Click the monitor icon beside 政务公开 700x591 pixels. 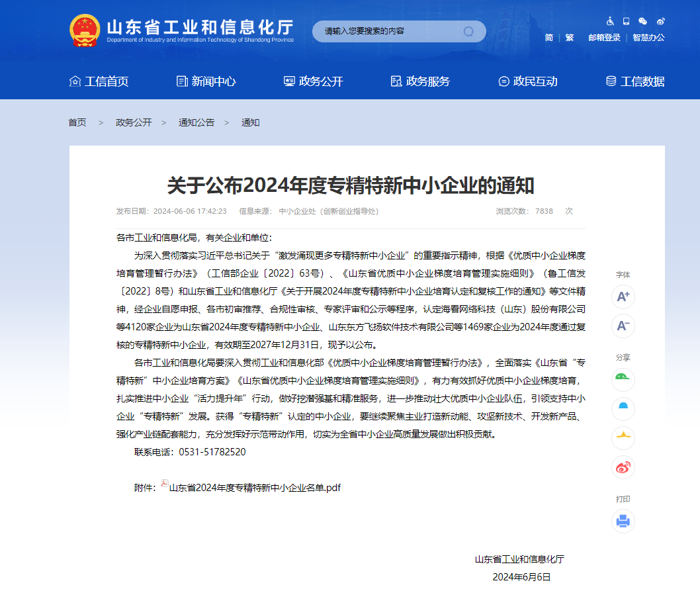tap(289, 81)
